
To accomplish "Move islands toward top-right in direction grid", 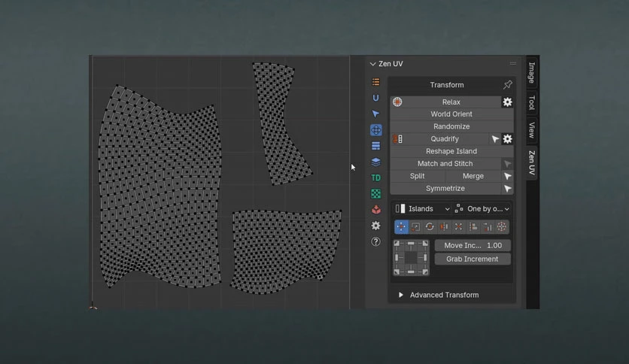I will [x=425, y=244].
